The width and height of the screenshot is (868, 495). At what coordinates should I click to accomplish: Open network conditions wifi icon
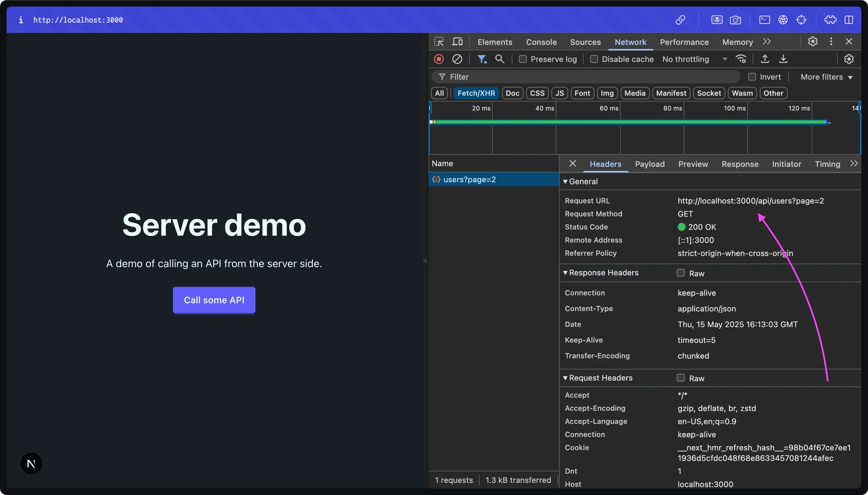coord(741,59)
